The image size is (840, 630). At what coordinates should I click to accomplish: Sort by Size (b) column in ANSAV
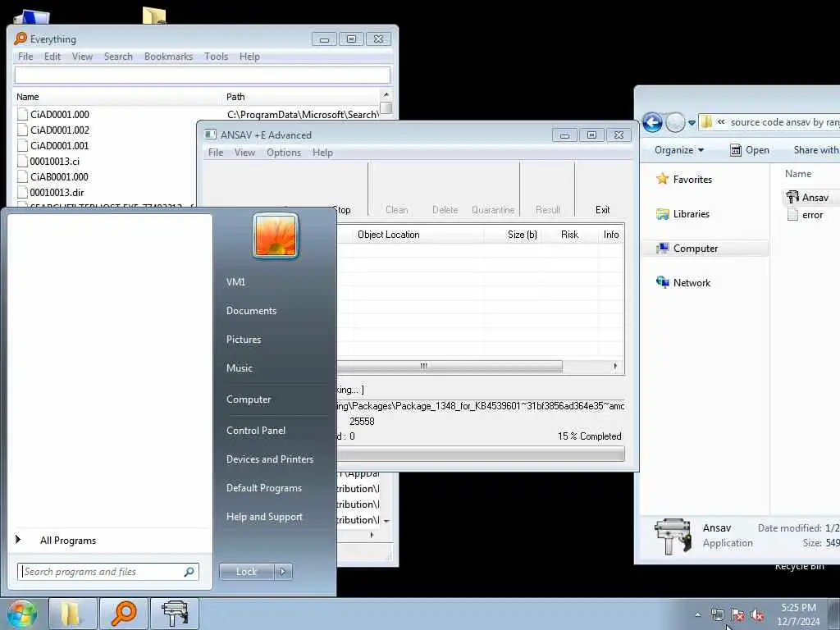[x=514, y=235]
